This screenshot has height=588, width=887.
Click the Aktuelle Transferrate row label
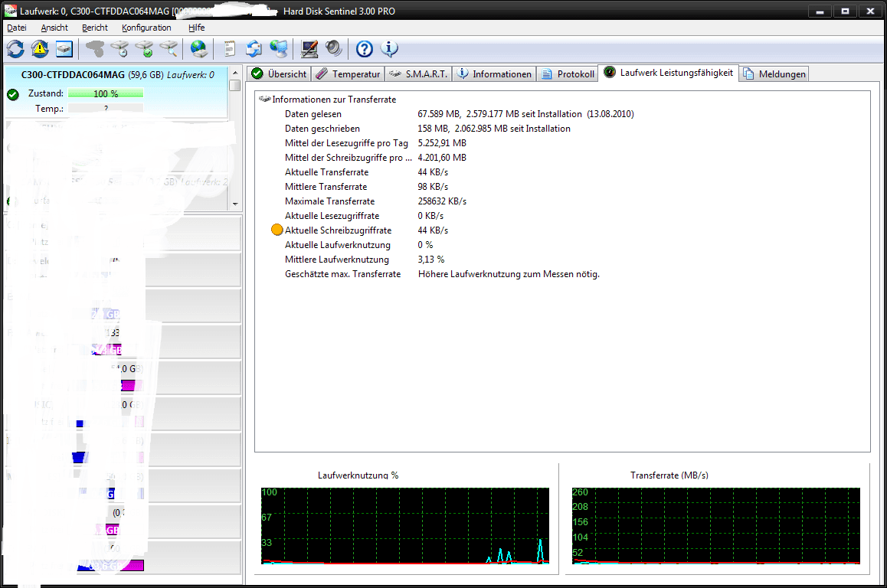326,171
